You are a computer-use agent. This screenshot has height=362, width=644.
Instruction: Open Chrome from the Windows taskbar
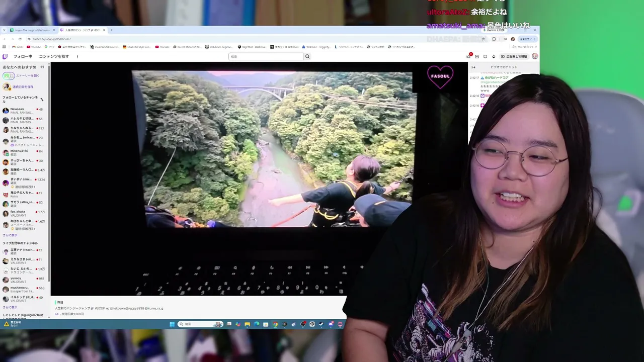pos(275,324)
